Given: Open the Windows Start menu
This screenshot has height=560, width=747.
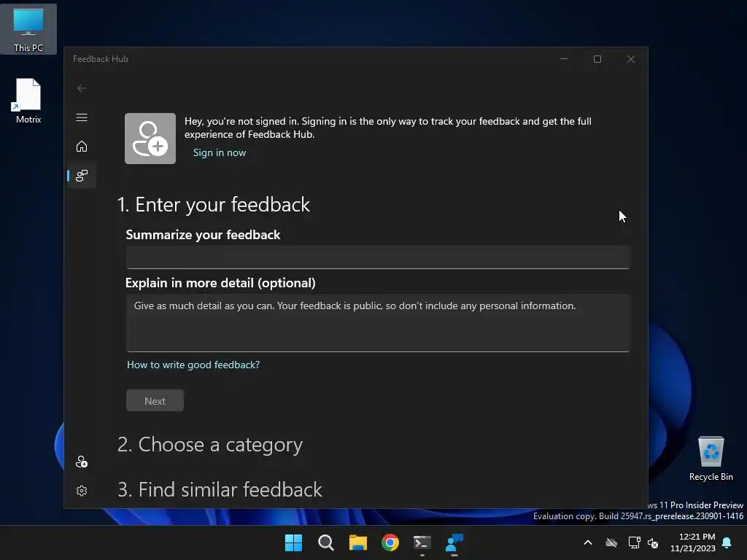Looking at the screenshot, I should click(293, 542).
